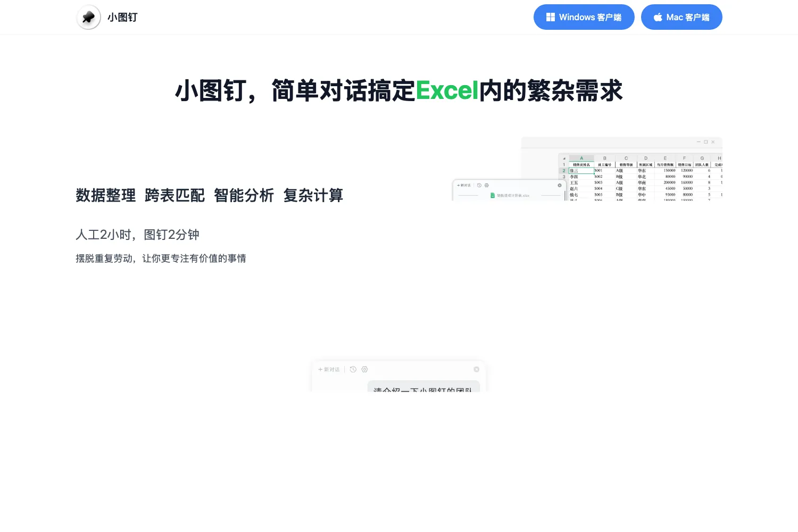Open history clock in the panel with the chat bubble
This screenshot has width=798, height=532.
click(x=353, y=369)
